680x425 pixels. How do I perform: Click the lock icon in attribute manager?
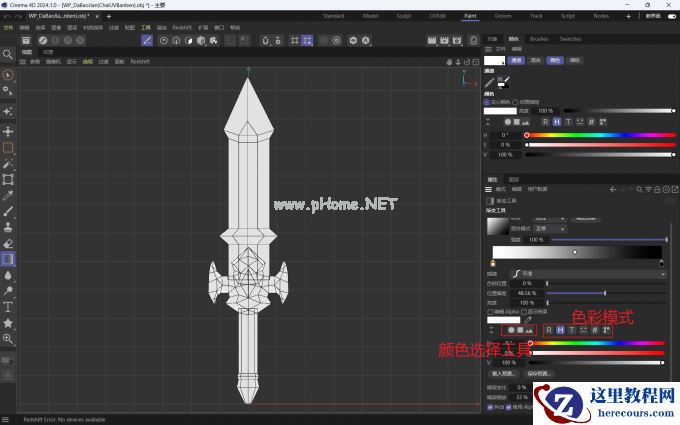[x=657, y=190]
